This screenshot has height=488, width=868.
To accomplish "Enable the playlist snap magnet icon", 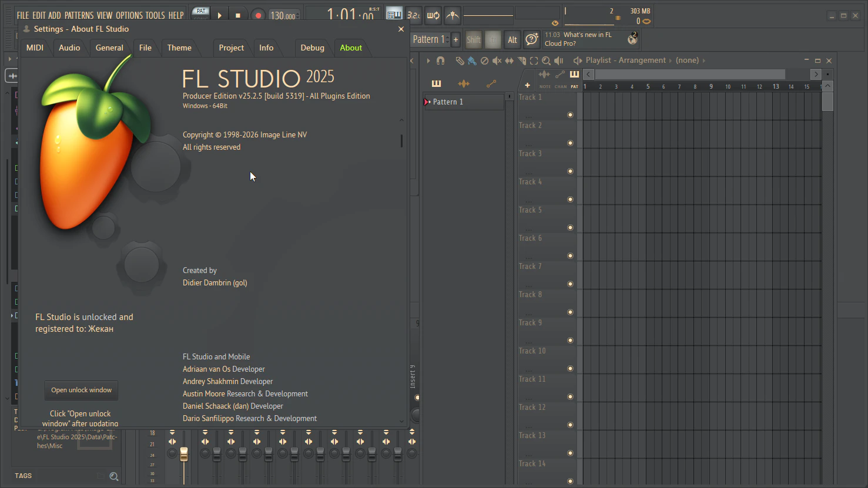I will click(440, 60).
